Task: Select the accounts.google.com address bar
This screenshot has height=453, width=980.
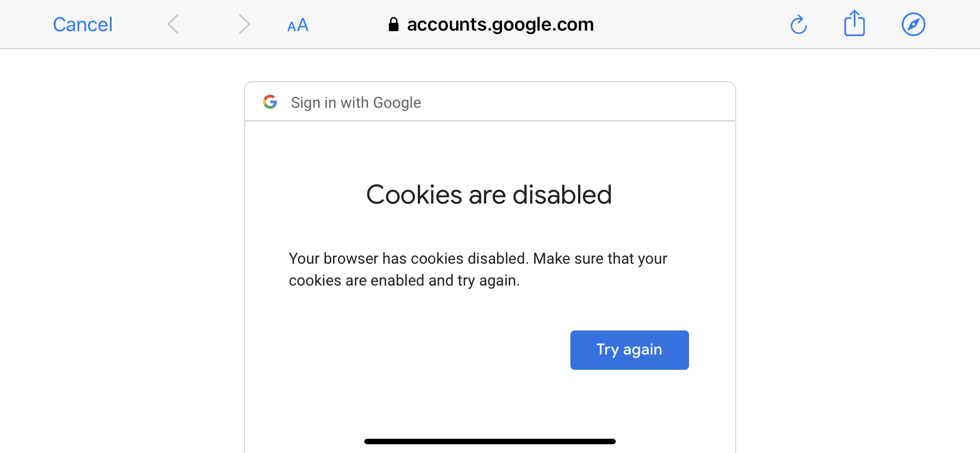Action: point(500,24)
